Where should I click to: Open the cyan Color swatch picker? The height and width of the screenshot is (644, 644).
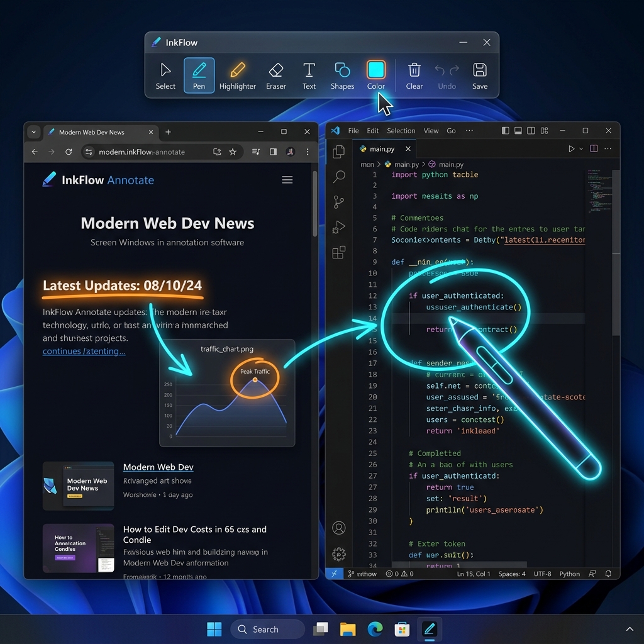tap(376, 70)
